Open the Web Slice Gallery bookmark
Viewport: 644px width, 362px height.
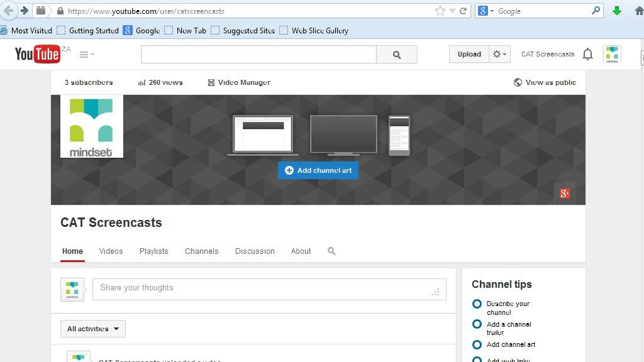coord(314,30)
